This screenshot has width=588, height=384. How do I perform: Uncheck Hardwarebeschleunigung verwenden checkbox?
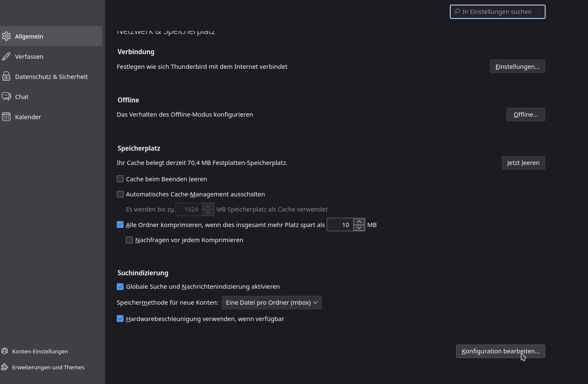click(x=120, y=319)
